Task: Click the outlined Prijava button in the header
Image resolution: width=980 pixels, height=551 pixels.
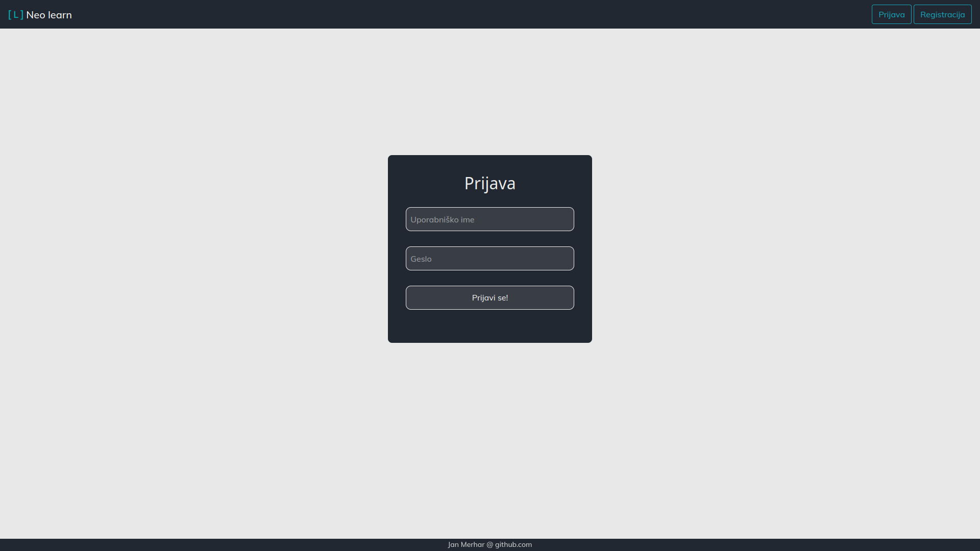Action: click(x=891, y=14)
